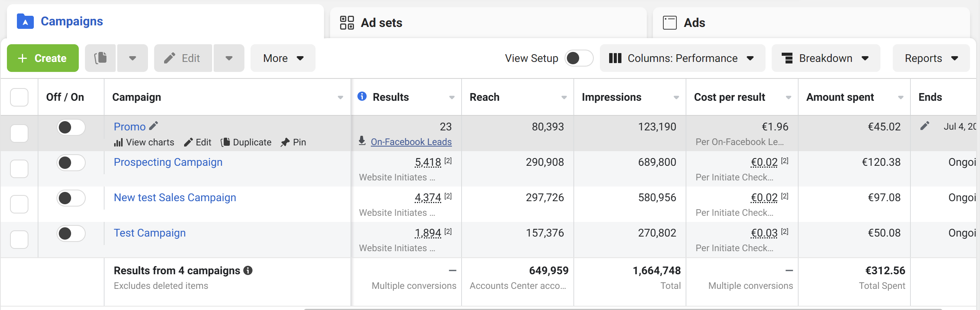
Task: Open the Reports dropdown menu
Action: (931, 58)
